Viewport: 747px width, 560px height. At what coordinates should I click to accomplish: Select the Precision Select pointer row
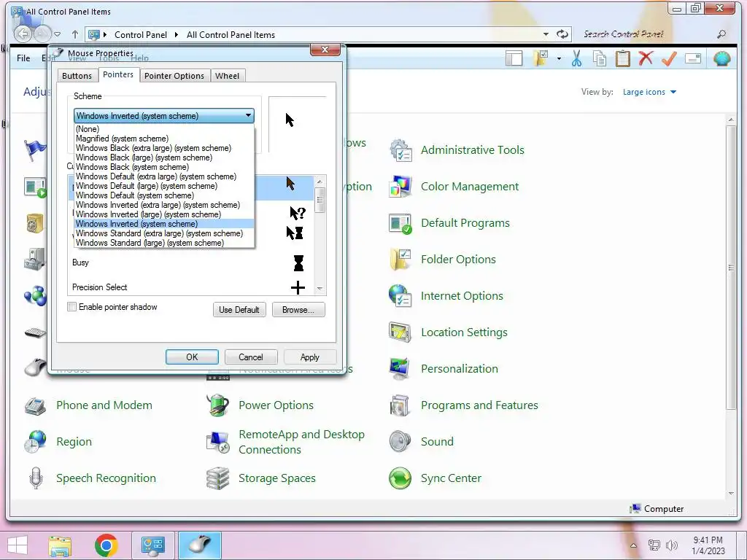[x=192, y=287]
